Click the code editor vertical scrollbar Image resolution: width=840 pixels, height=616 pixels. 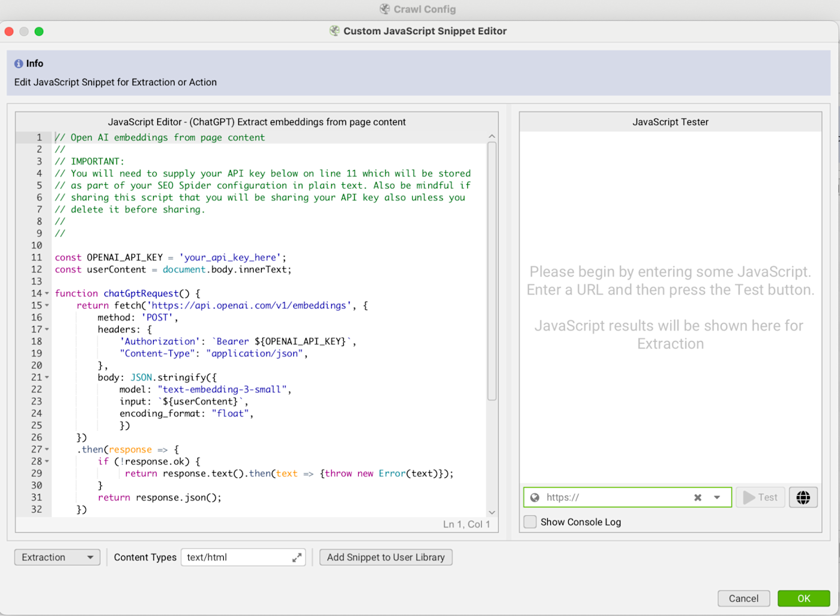coord(492,270)
